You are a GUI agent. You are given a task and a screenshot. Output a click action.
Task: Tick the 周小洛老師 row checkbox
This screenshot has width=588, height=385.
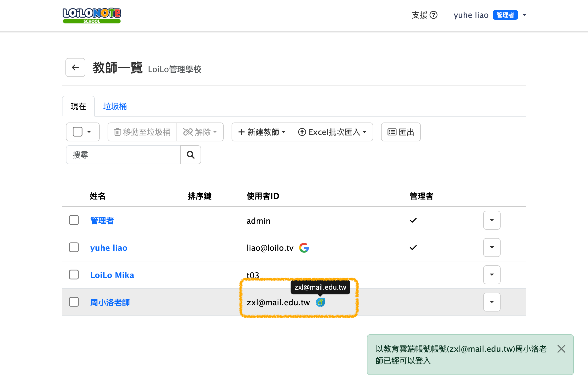click(74, 302)
